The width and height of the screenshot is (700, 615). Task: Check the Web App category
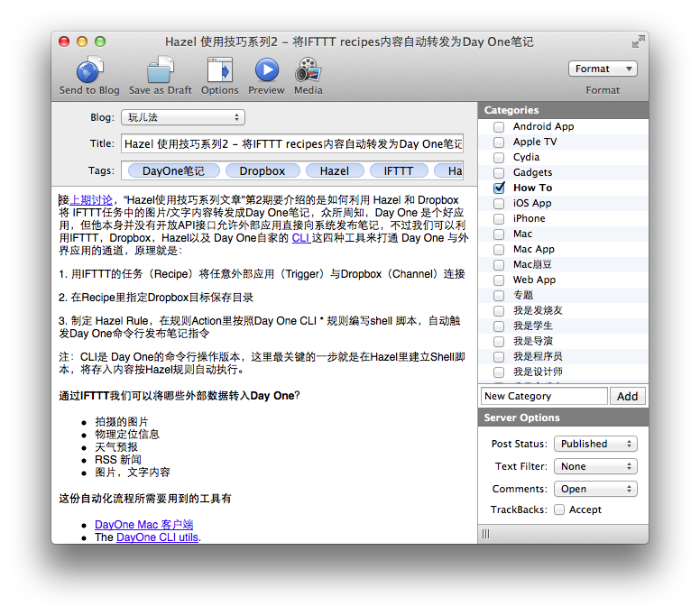click(x=499, y=280)
